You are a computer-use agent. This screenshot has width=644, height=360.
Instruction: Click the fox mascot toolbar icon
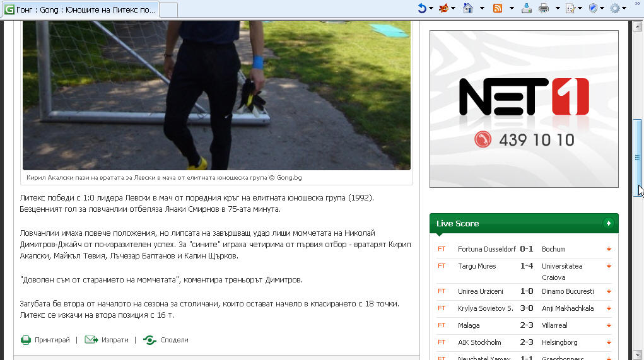point(444,8)
